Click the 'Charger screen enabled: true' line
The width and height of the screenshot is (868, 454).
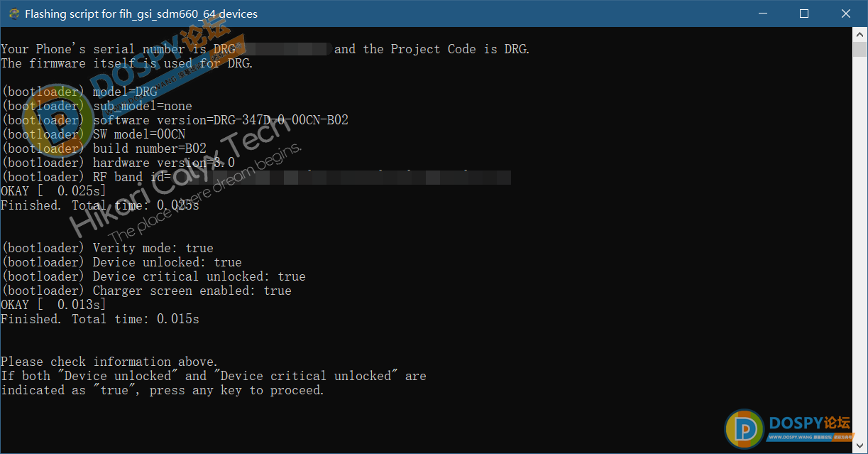[x=146, y=291]
